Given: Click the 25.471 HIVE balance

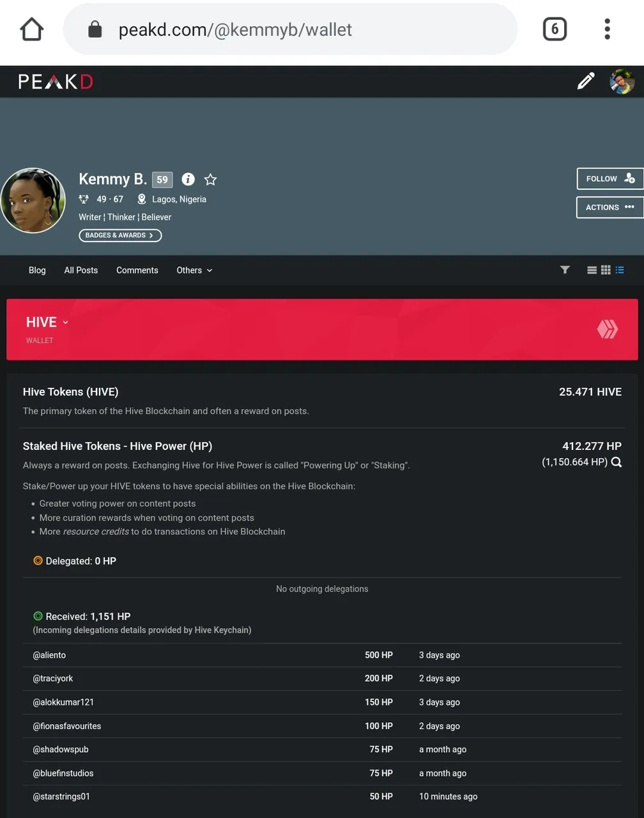Looking at the screenshot, I should 590,392.
